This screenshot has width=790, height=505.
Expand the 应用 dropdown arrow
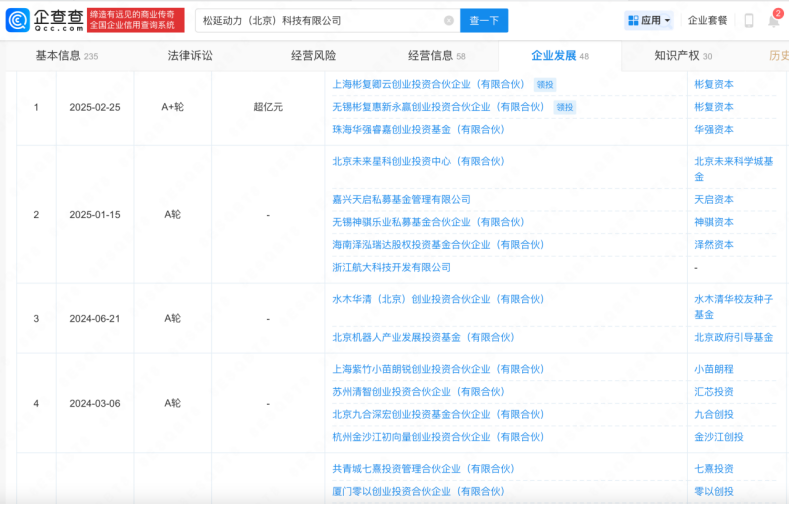pos(667,20)
